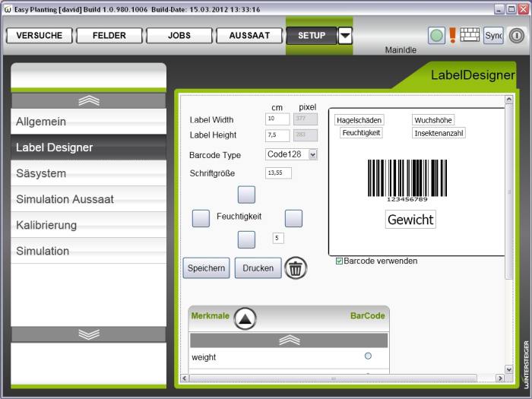This screenshot has height=399, width=532.
Task: Select Säsystem in the sidebar
Action: coord(89,173)
